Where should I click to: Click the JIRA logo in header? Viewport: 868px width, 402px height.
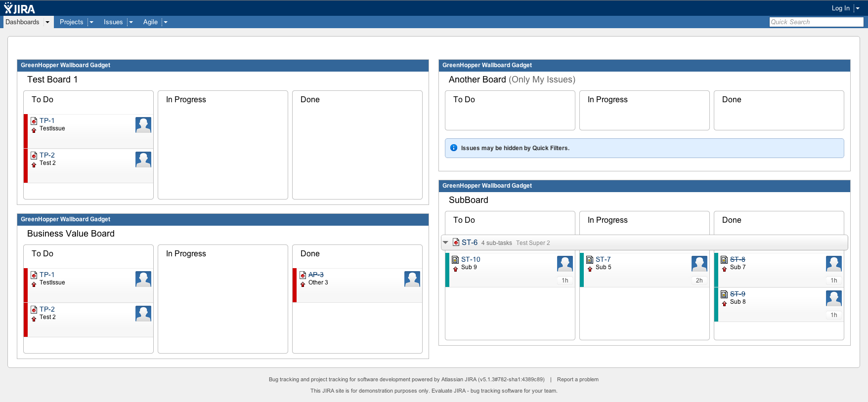20,8
